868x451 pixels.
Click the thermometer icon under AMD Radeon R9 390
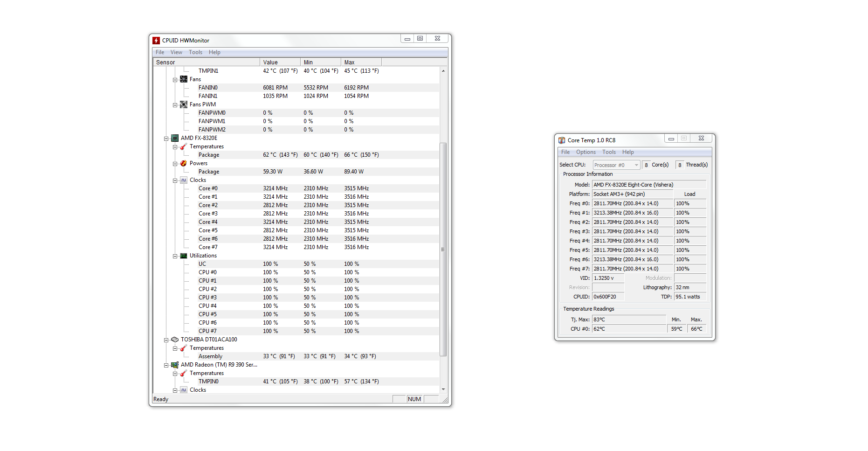(184, 373)
